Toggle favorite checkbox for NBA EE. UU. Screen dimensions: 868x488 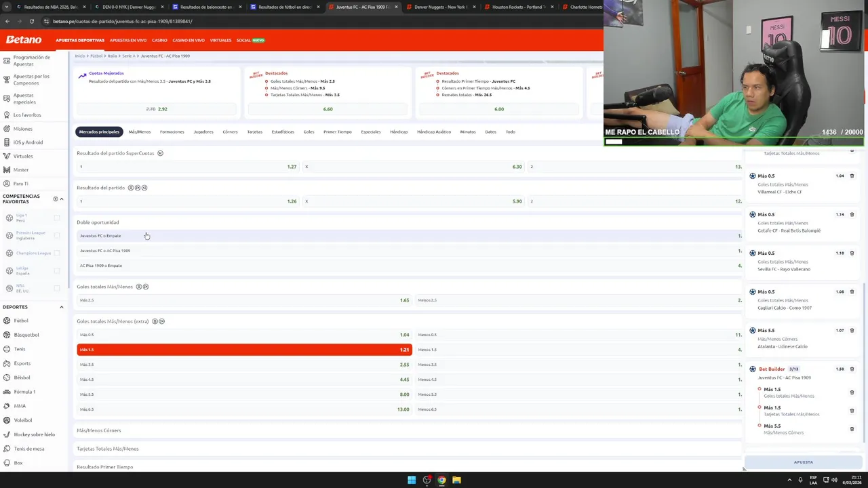click(57, 288)
